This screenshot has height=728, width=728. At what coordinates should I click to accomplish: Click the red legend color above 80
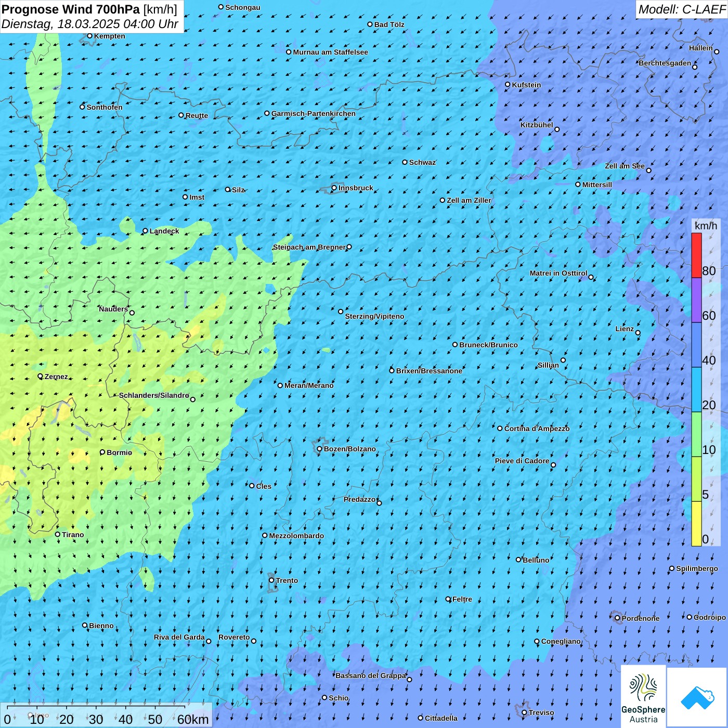coord(696,255)
